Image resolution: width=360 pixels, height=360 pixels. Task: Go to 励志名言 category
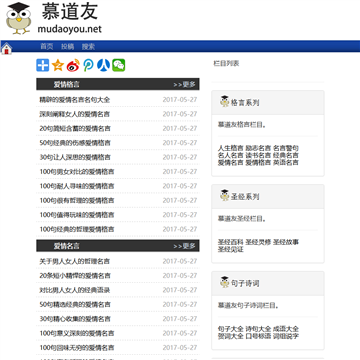click(258, 148)
